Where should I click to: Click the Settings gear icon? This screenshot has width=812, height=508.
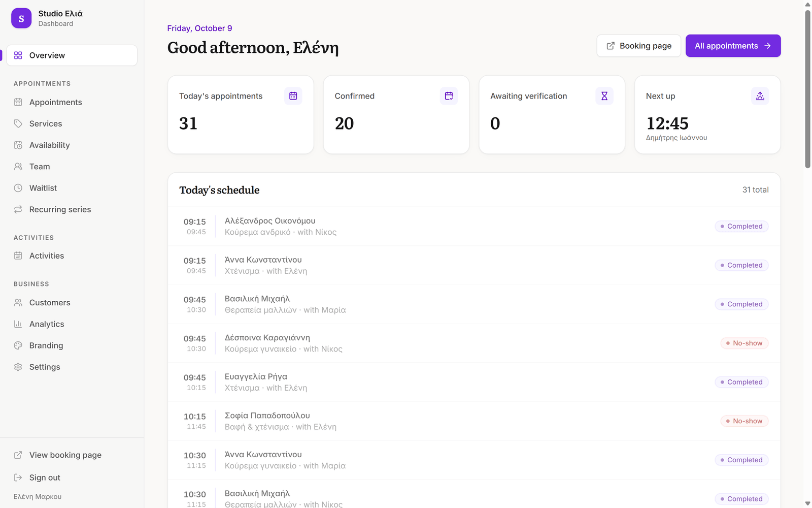point(18,367)
